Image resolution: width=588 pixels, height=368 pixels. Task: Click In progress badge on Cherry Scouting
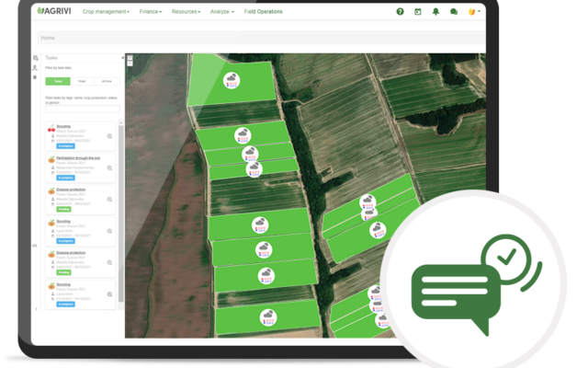[x=65, y=145]
